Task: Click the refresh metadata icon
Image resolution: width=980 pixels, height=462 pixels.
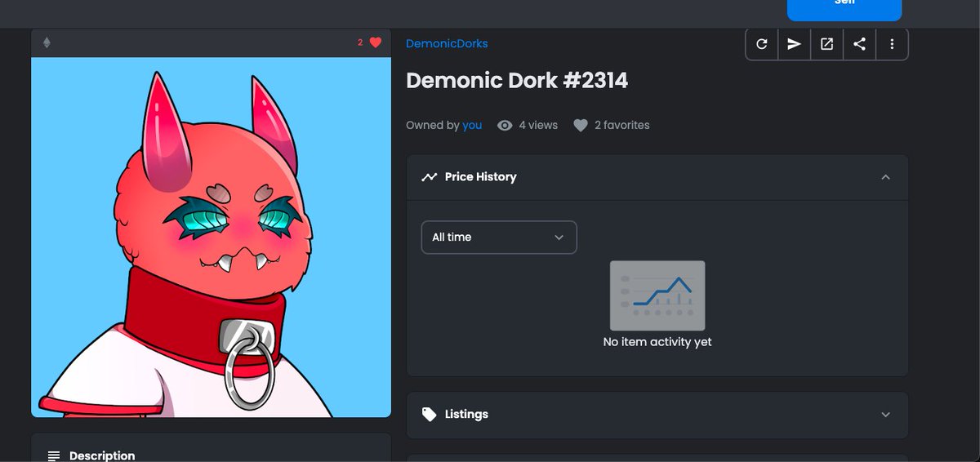Action: point(762,44)
